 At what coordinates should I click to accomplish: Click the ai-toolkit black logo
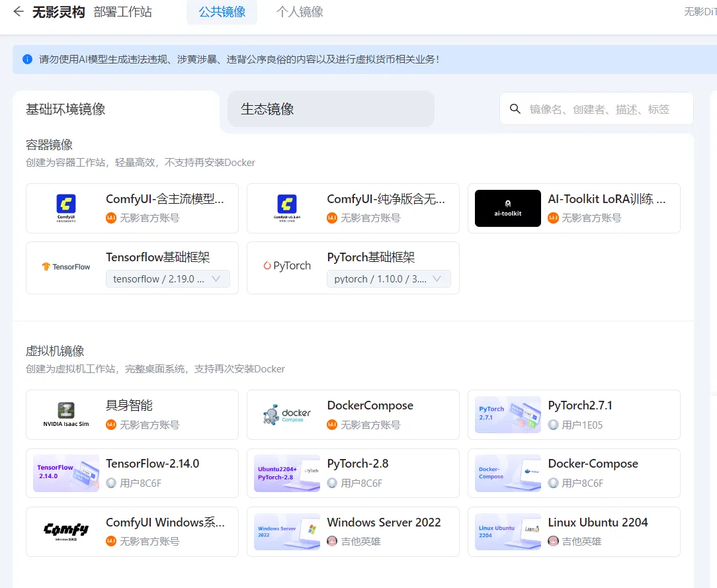(507, 208)
